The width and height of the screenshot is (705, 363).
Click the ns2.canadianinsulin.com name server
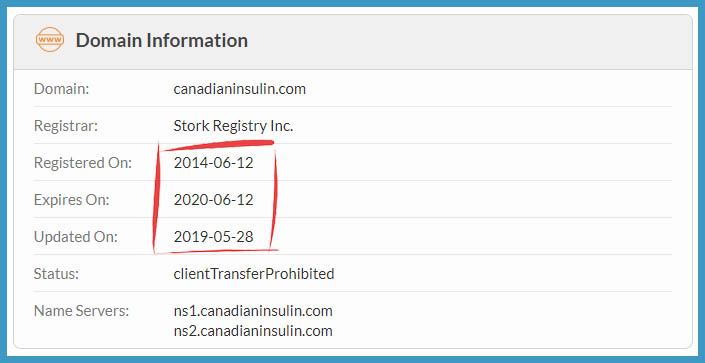(x=253, y=331)
